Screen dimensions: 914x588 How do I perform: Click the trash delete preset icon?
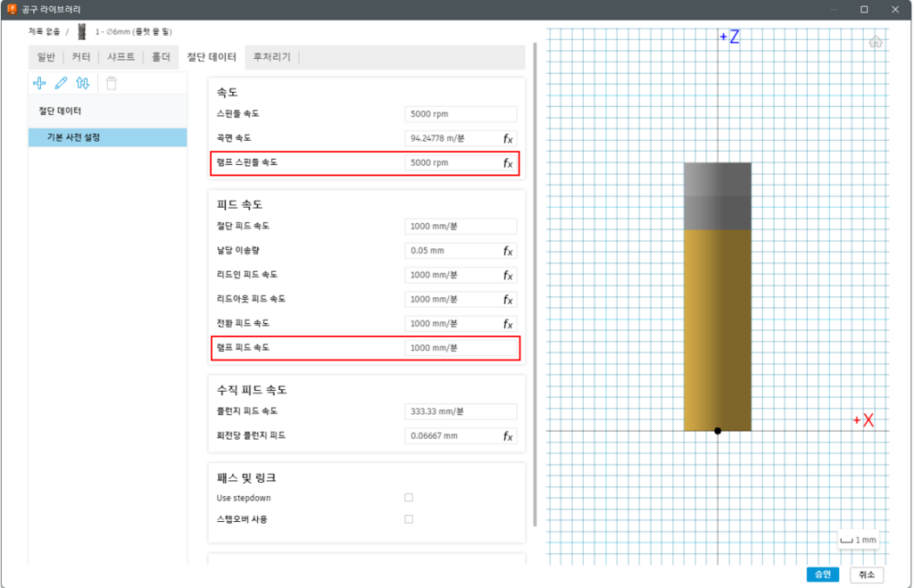click(112, 83)
